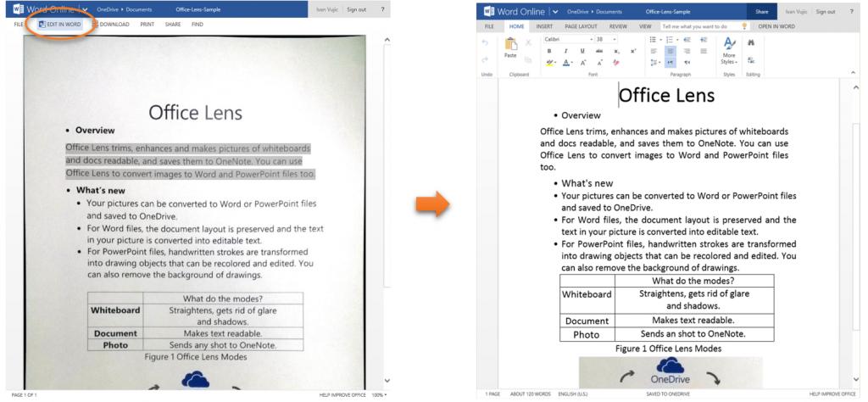Click the Clear Formatting eraser icon
The width and height of the screenshot is (868, 402).
click(x=616, y=63)
